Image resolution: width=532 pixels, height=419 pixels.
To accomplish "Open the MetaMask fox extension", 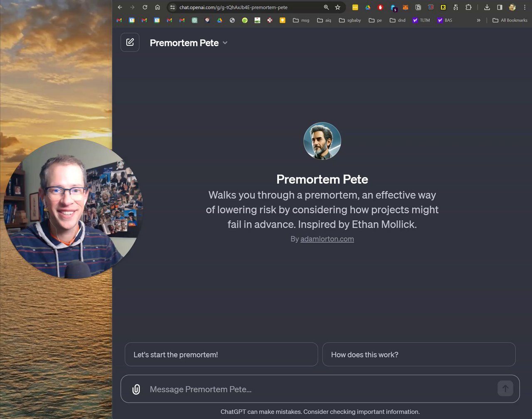I will click(x=405, y=7).
